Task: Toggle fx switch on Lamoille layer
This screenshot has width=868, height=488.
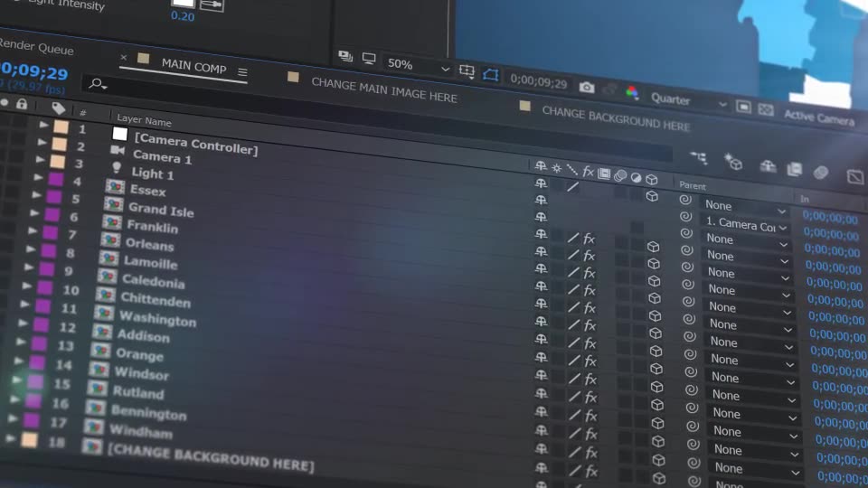Action: pos(590,307)
